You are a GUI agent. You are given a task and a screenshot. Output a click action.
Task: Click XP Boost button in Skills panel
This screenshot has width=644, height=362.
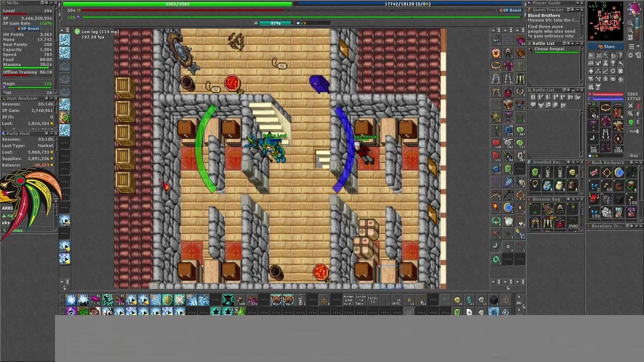pyautogui.click(x=28, y=29)
